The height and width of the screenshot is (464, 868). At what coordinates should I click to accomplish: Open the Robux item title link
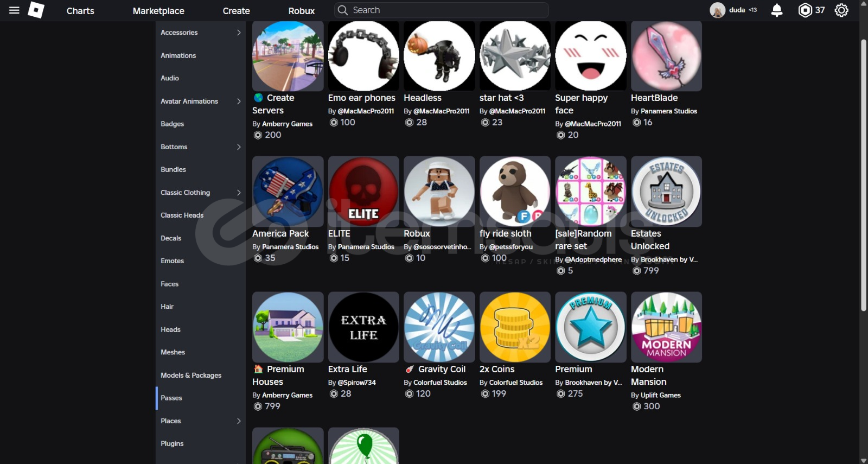click(x=417, y=233)
